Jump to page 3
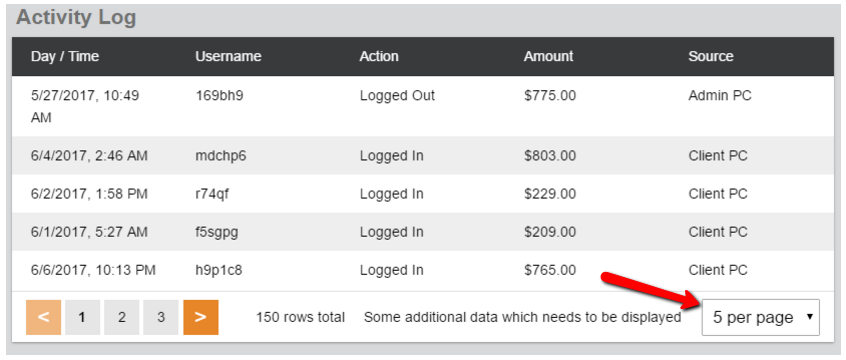This screenshot has width=846, height=360. coord(161,317)
